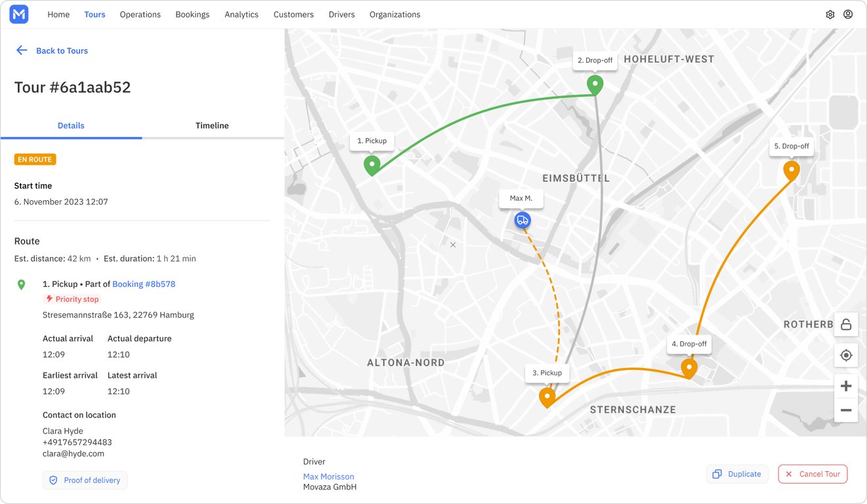Click the small x marker on map
Image resolution: width=867 pixels, height=504 pixels.
click(x=452, y=245)
